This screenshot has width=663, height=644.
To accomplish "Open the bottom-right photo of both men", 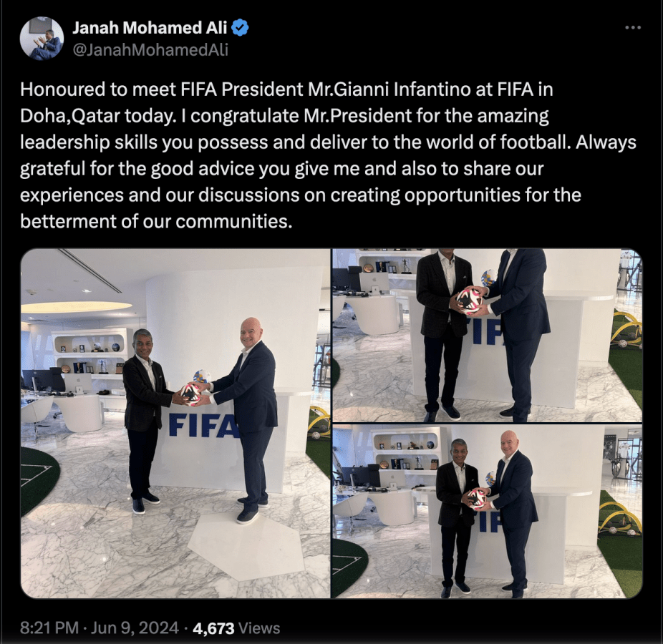I will tap(487, 512).
